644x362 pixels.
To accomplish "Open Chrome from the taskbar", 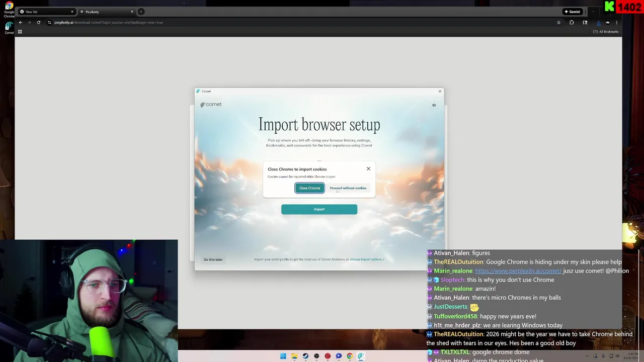I will pos(350,356).
